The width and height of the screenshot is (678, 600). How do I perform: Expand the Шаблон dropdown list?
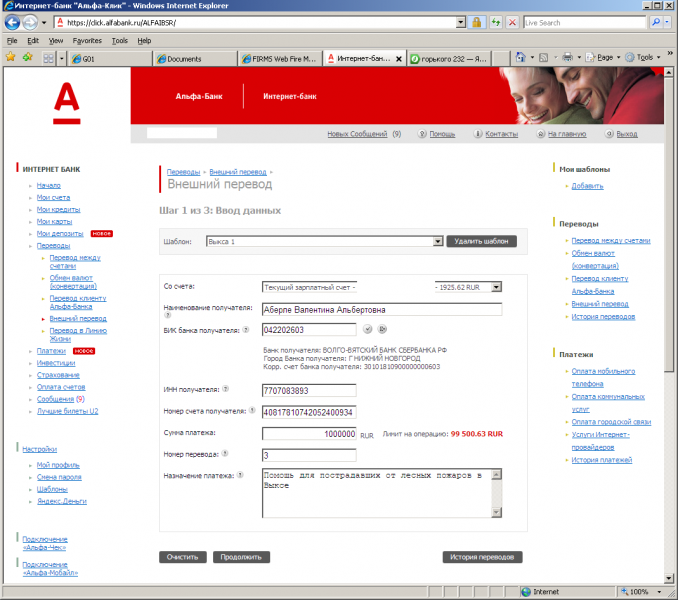(437, 242)
